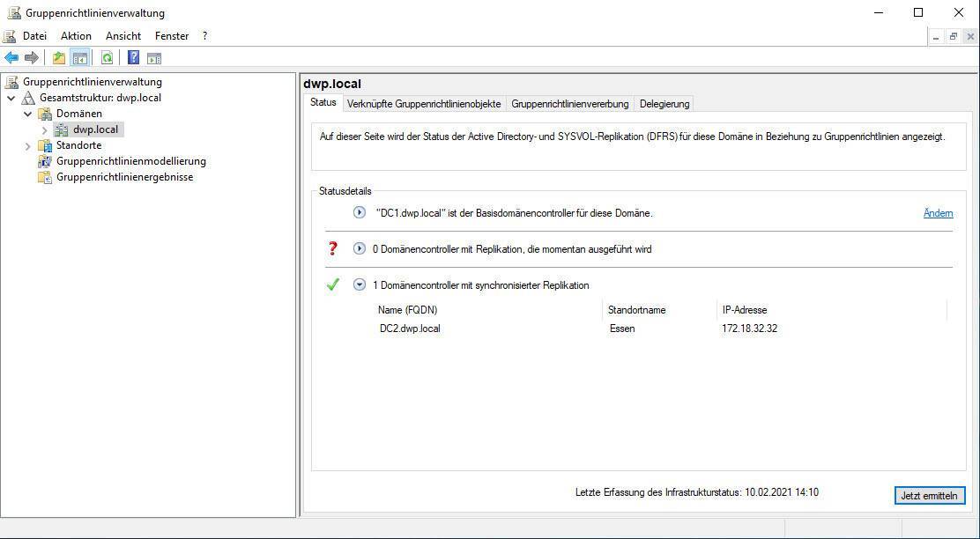Click the Forward arrow in toolbar

point(32,58)
